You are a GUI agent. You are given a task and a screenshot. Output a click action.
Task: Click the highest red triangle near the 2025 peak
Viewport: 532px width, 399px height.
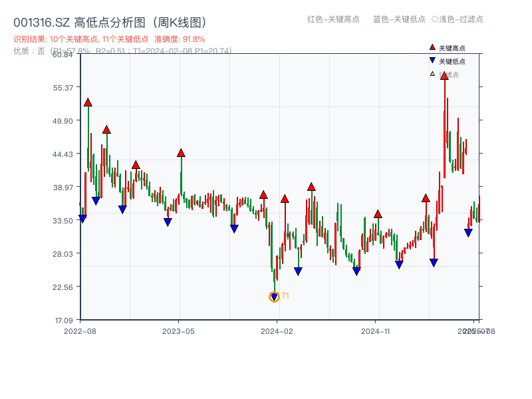tap(444, 76)
